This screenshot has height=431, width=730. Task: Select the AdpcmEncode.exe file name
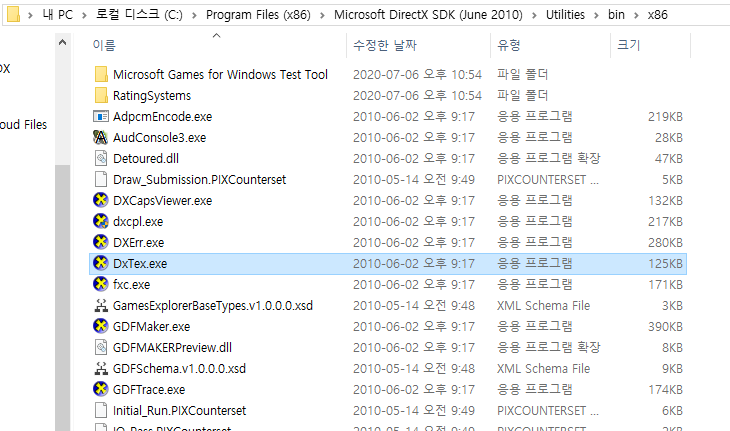[162, 116]
